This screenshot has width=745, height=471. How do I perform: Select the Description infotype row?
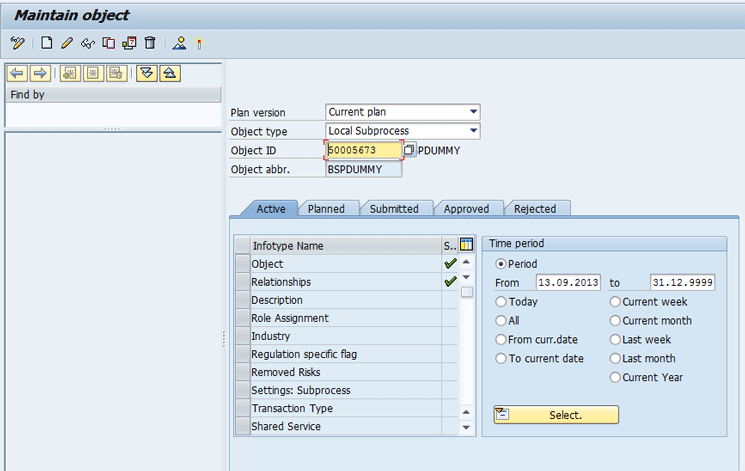(x=346, y=300)
